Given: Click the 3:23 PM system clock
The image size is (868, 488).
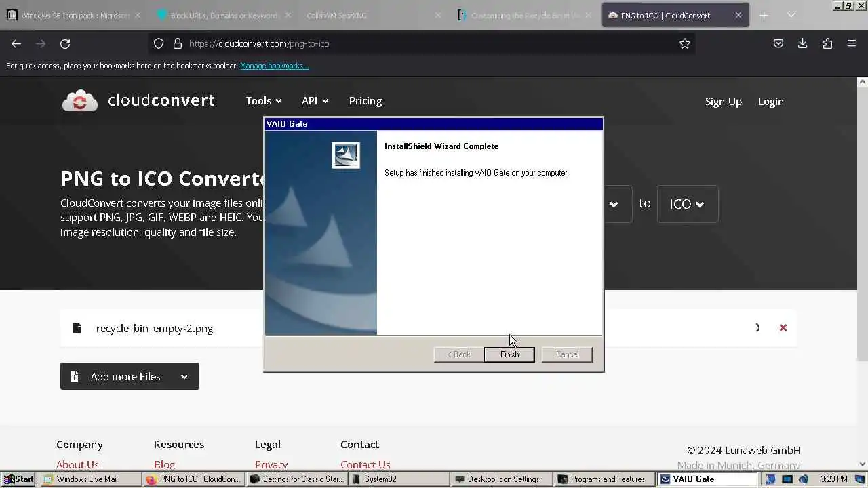Looking at the screenshot, I should click(833, 479).
